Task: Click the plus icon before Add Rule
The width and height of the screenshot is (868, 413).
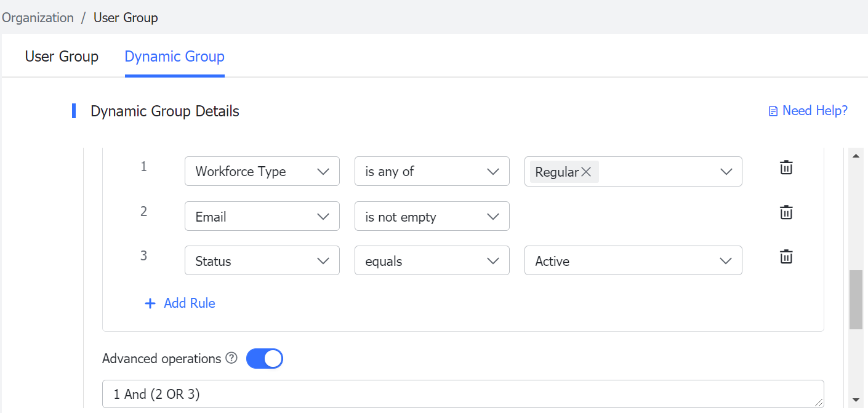Action: (x=150, y=303)
